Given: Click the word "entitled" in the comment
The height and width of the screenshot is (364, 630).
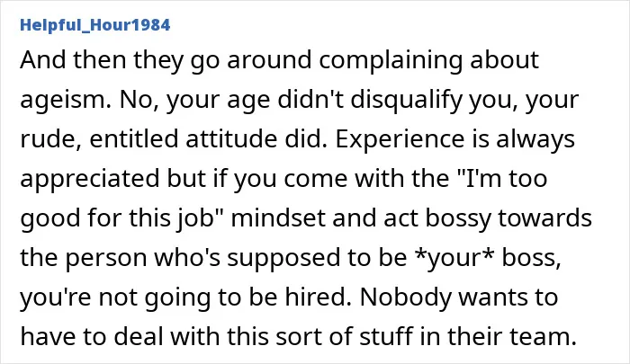Looking at the screenshot, I should (133, 139).
